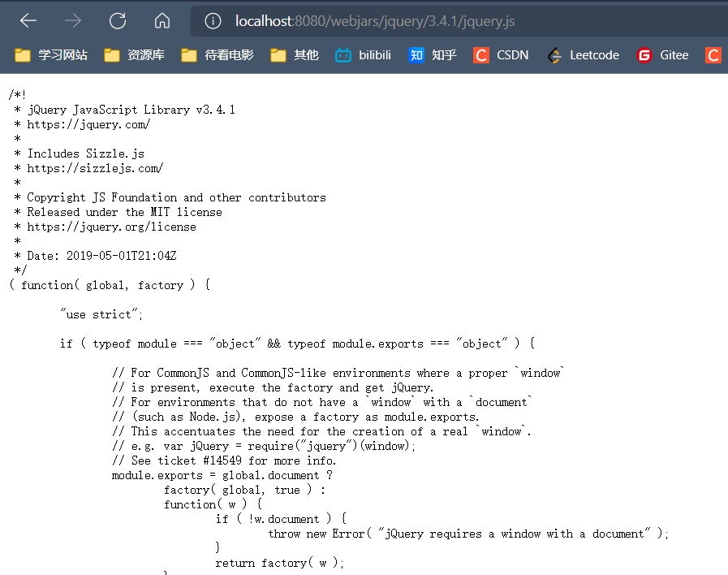Image resolution: width=728 pixels, height=575 pixels.
Task: Click the 'if ( typeof module === "object"' line
Action: tap(298, 344)
